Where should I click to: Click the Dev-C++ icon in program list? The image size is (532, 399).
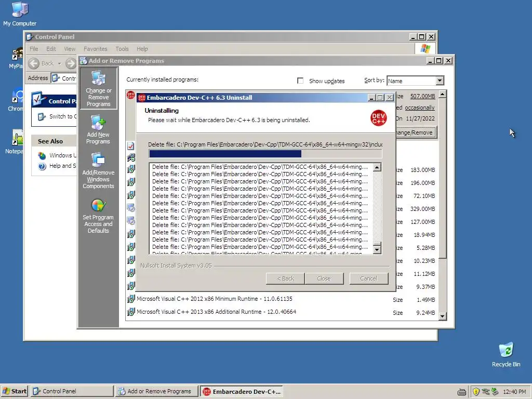click(130, 95)
